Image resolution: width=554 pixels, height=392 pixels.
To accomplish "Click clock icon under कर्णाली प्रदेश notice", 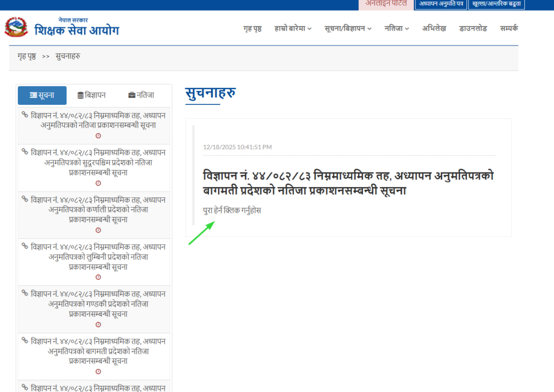I will (98, 230).
